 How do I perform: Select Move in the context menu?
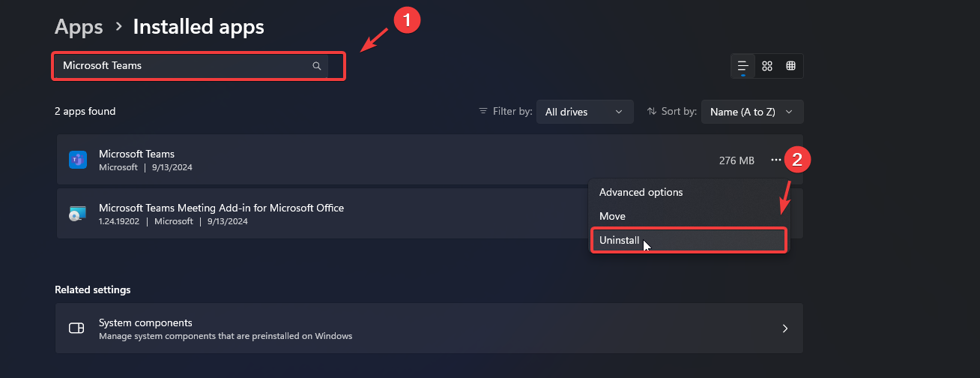pos(612,216)
